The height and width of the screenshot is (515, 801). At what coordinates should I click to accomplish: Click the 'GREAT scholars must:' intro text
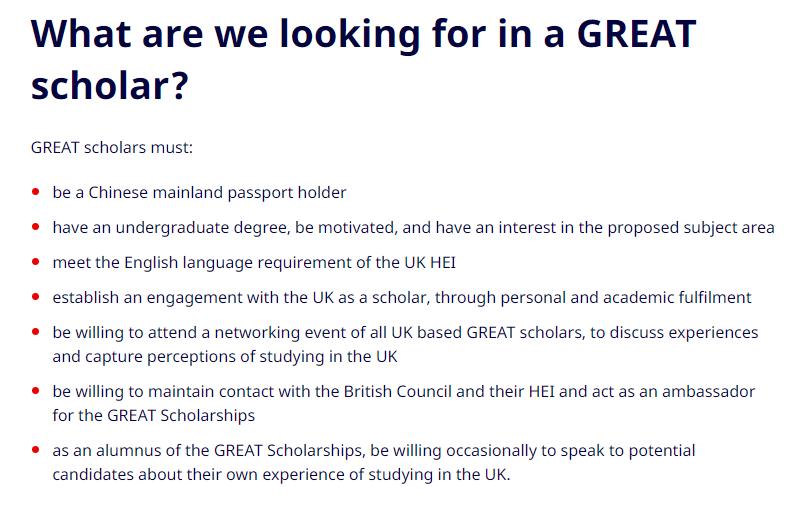(112, 147)
